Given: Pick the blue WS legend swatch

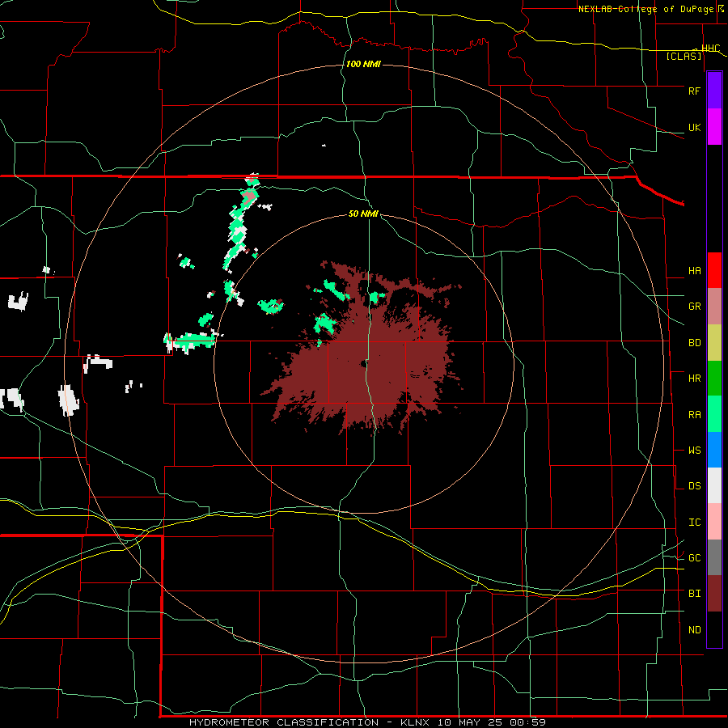Looking at the screenshot, I should tap(714, 450).
